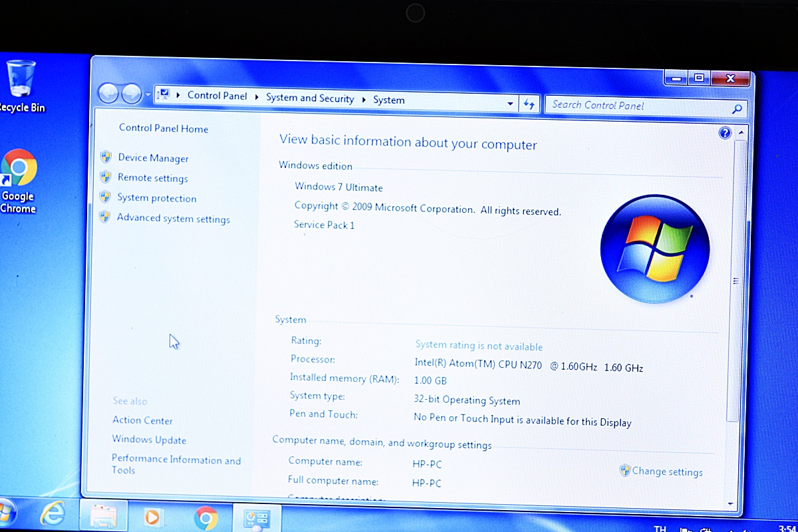Screen dimensions: 798x532
Task: Click the 'HP-PC' Computer name value
Action: point(427,464)
